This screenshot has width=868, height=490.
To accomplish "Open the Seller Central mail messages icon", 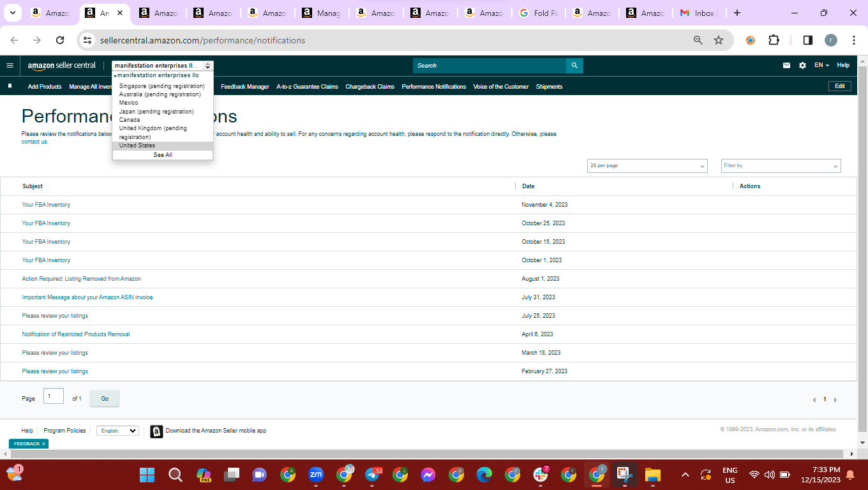I will pos(787,65).
